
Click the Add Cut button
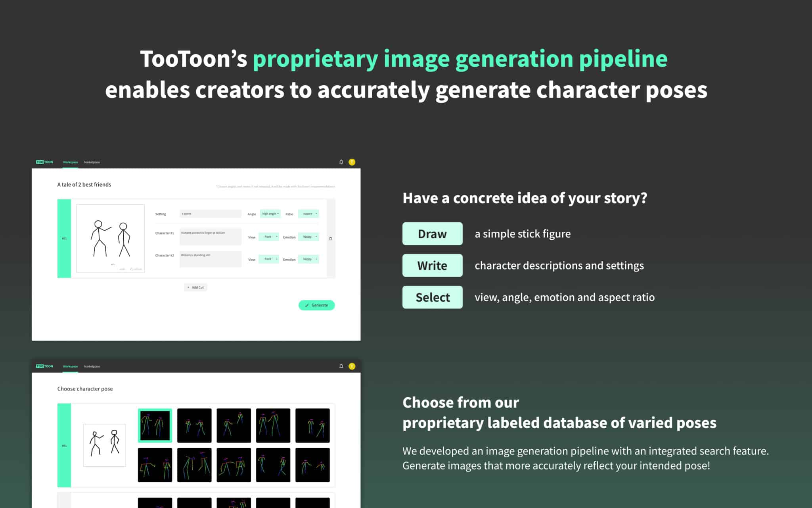[x=196, y=287]
